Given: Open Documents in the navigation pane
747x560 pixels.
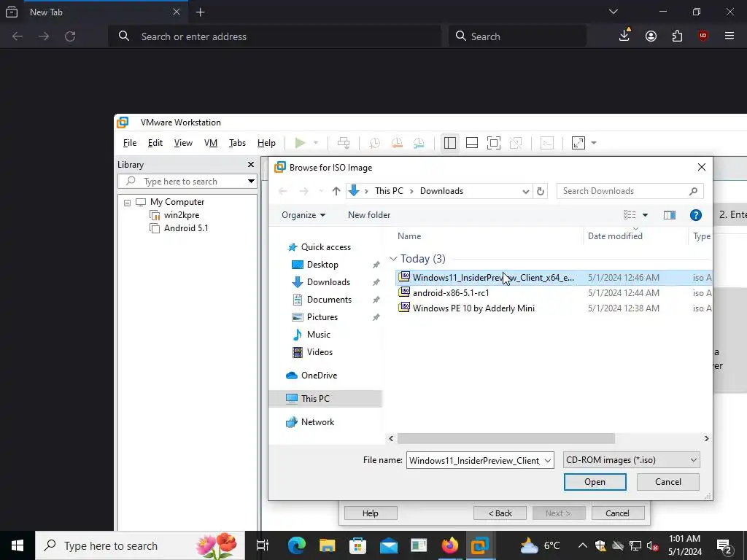Looking at the screenshot, I should [x=329, y=300].
